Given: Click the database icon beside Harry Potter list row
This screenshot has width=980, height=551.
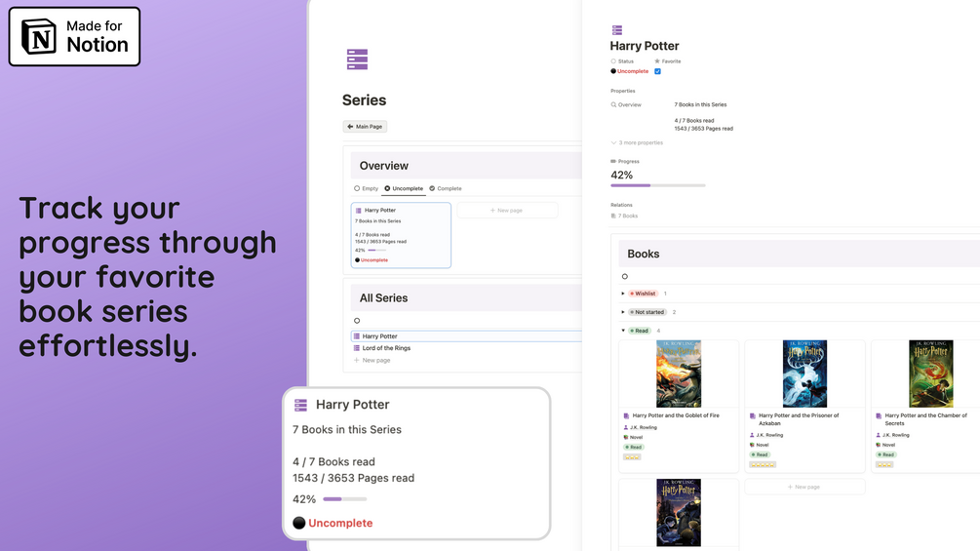Looking at the screenshot, I should click(x=357, y=336).
